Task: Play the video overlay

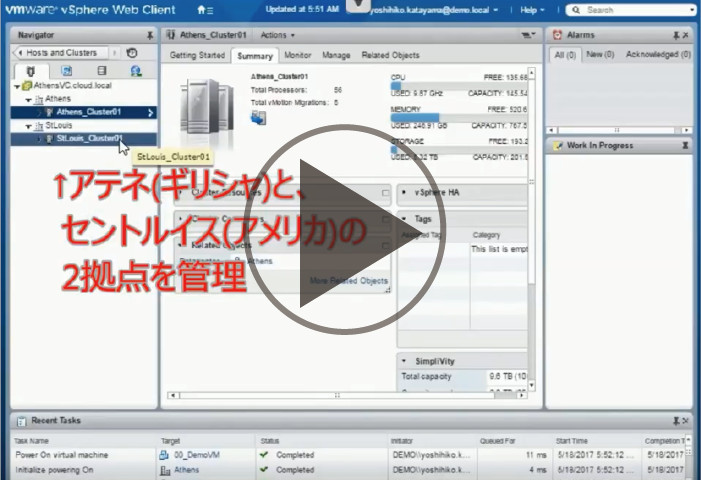Action: pos(344,229)
